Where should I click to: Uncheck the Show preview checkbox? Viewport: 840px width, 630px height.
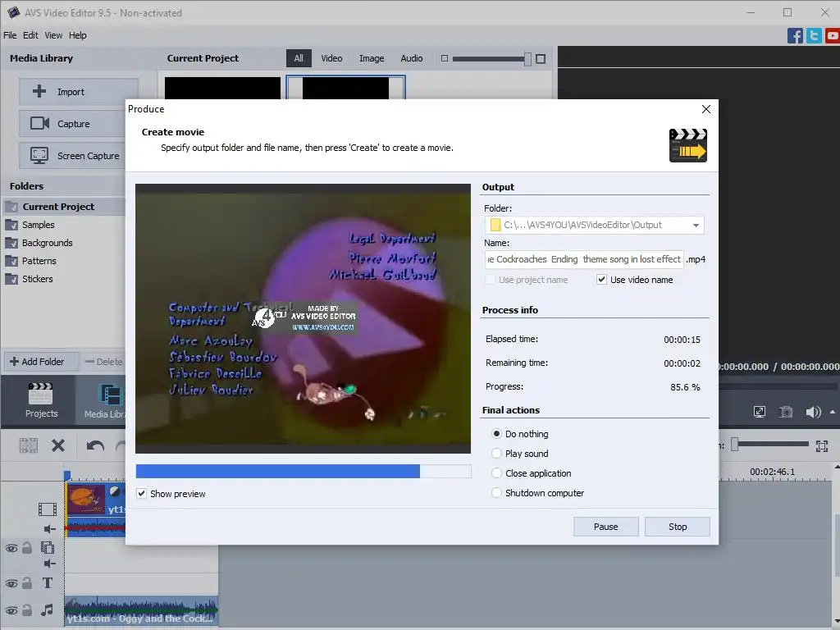click(141, 493)
